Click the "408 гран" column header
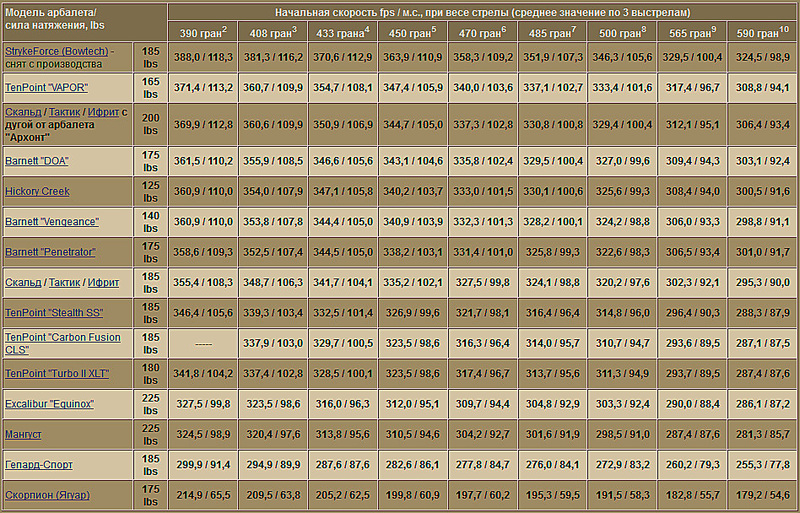 click(x=273, y=32)
